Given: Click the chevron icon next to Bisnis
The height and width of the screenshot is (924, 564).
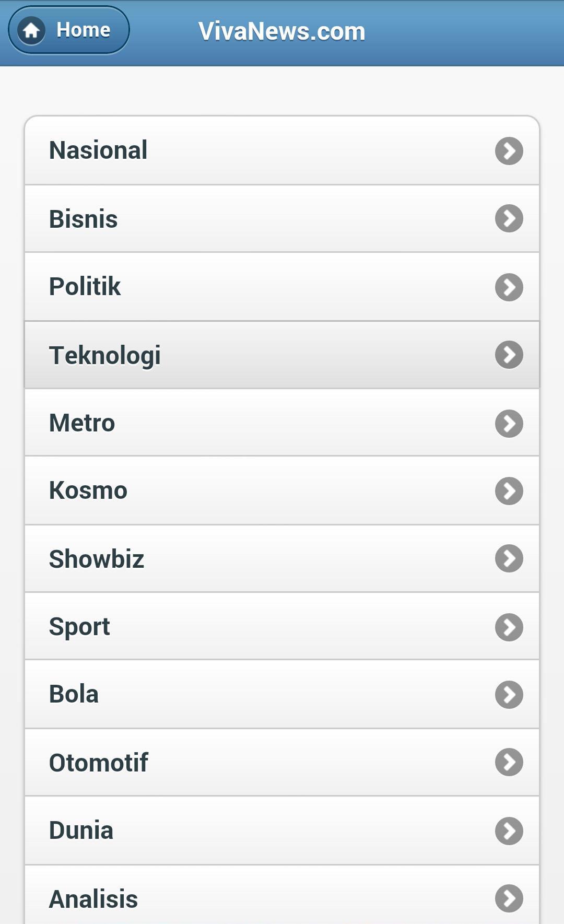Looking at the screenshot, I should [509, 218].
